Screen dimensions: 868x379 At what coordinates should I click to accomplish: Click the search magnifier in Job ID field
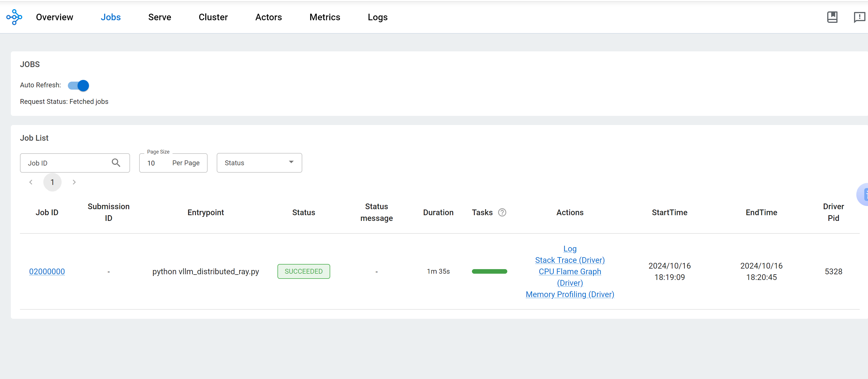pos(116,163)
